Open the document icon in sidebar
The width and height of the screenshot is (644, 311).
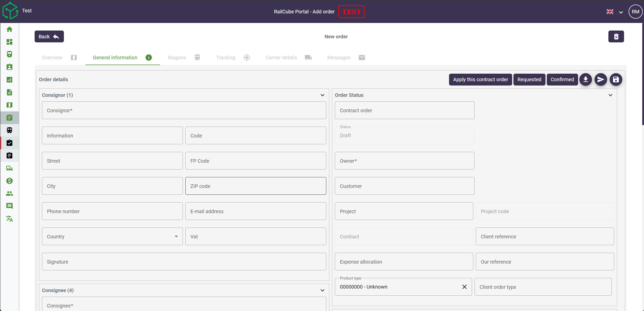point(9,92)
